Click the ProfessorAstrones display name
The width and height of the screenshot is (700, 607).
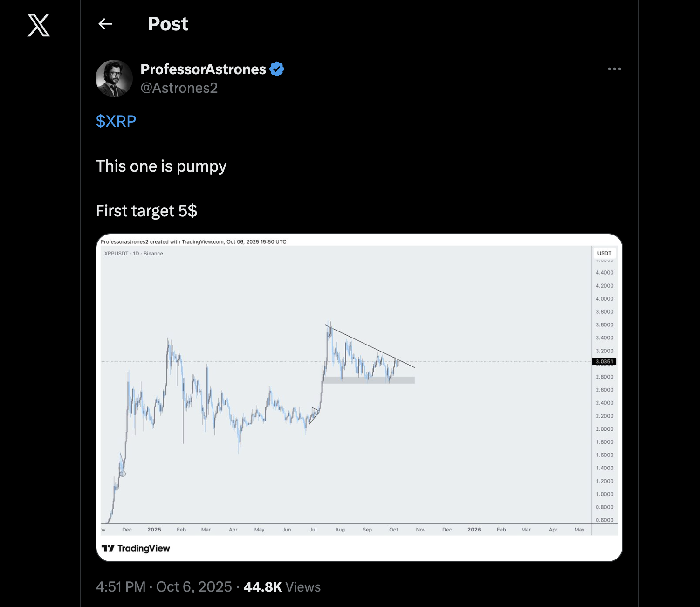[203, 69]
